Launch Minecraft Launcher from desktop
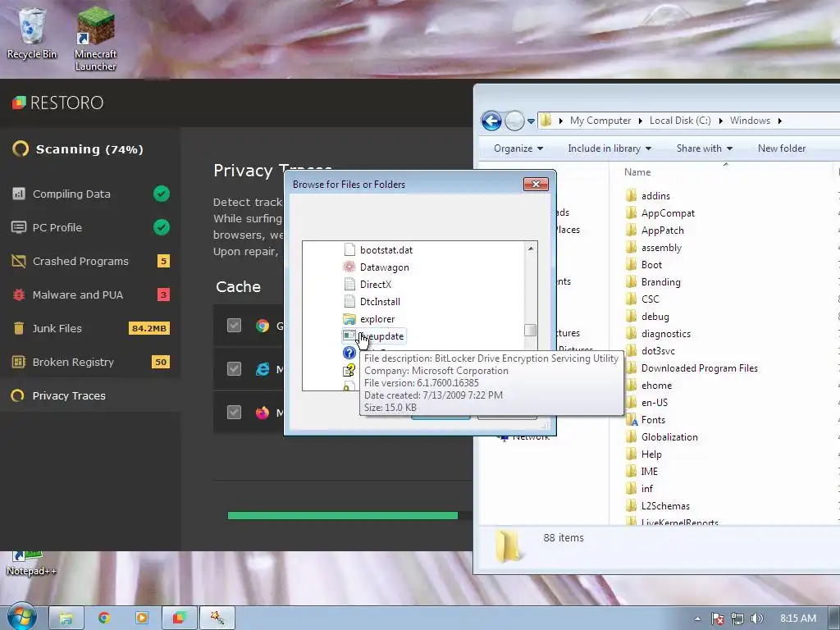Screen dimensions: 840x630 click(x=95, y=39)
